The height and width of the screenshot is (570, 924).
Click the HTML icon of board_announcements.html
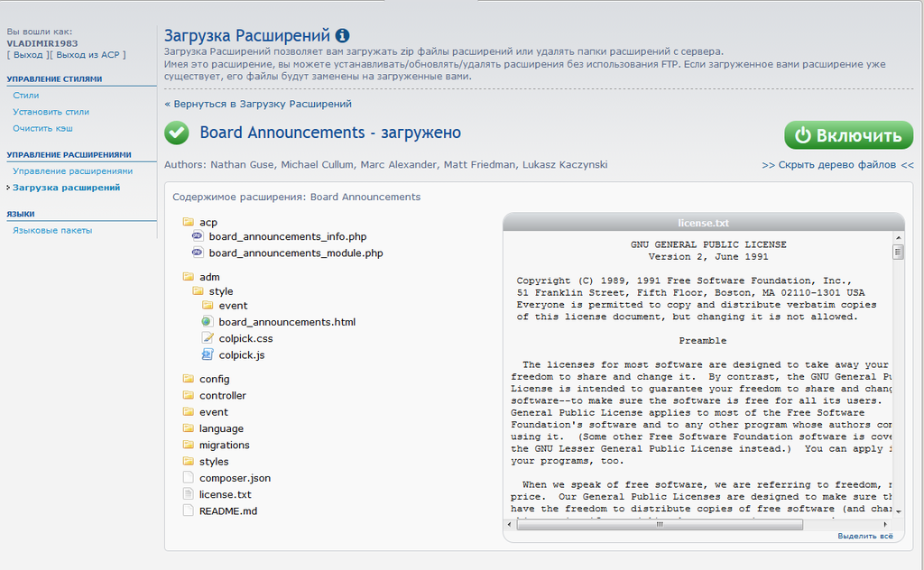pyautogui.click(x=208, y=322)
